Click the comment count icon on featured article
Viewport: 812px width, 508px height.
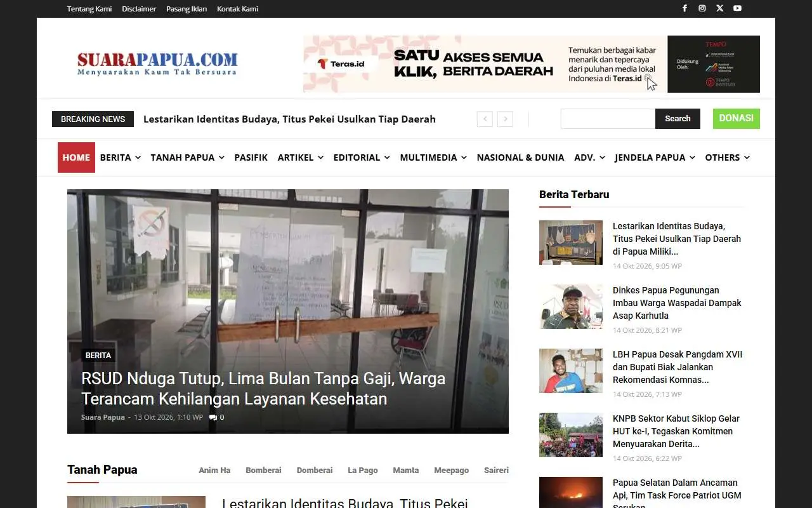(x=213, y=417)
